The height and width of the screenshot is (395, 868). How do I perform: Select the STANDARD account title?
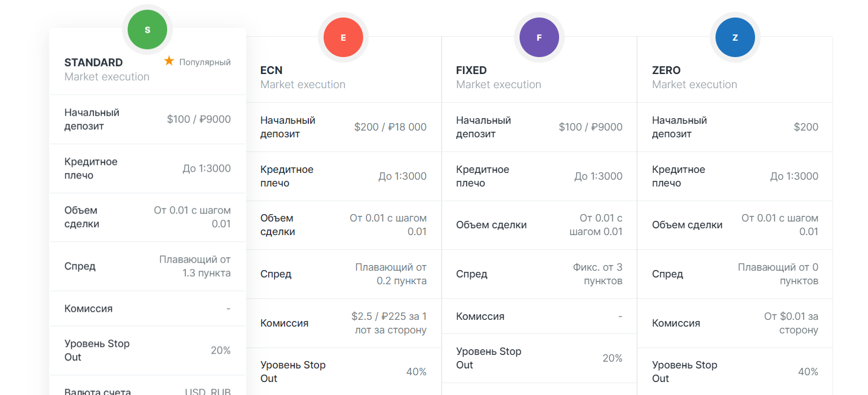94,62
